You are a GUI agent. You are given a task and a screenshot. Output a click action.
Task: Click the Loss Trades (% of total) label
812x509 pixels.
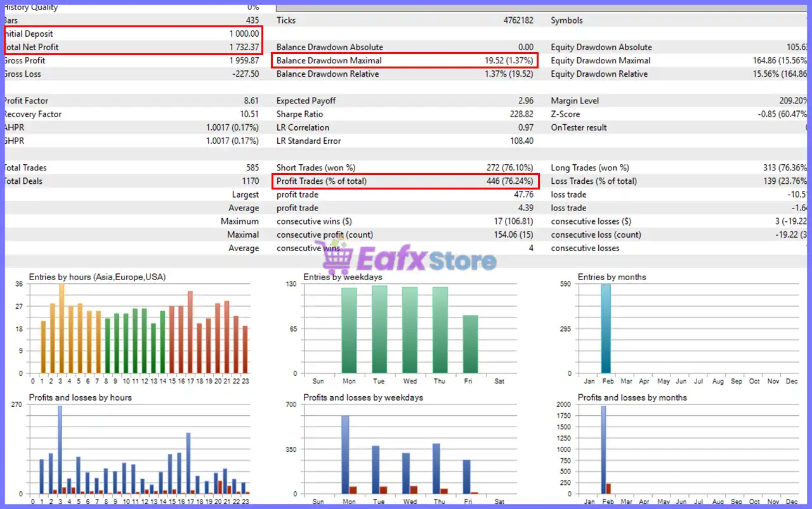594,181
